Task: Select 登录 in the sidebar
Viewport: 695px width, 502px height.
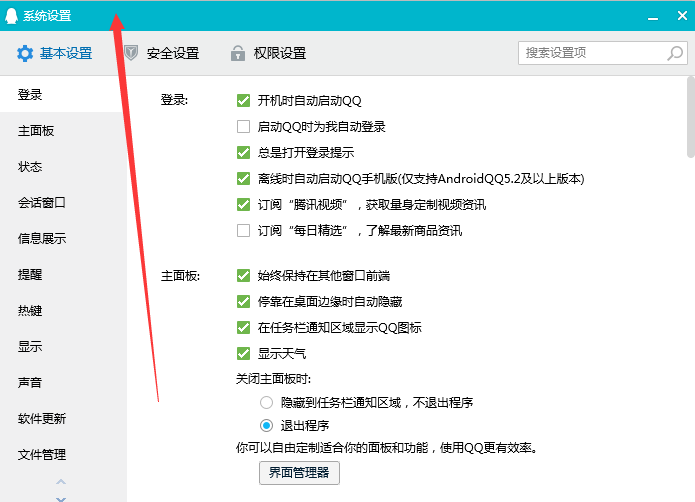Action: click(x=60, y=94)
